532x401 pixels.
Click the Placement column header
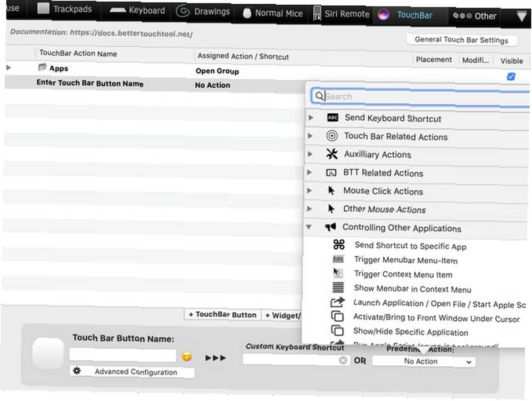click(x=434, y=60)
